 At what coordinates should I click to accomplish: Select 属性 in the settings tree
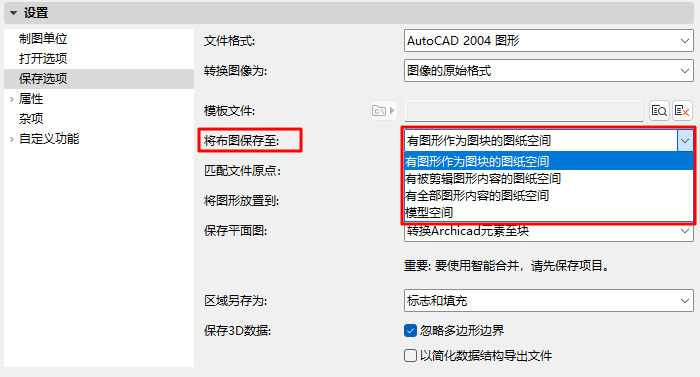point(31,99)
